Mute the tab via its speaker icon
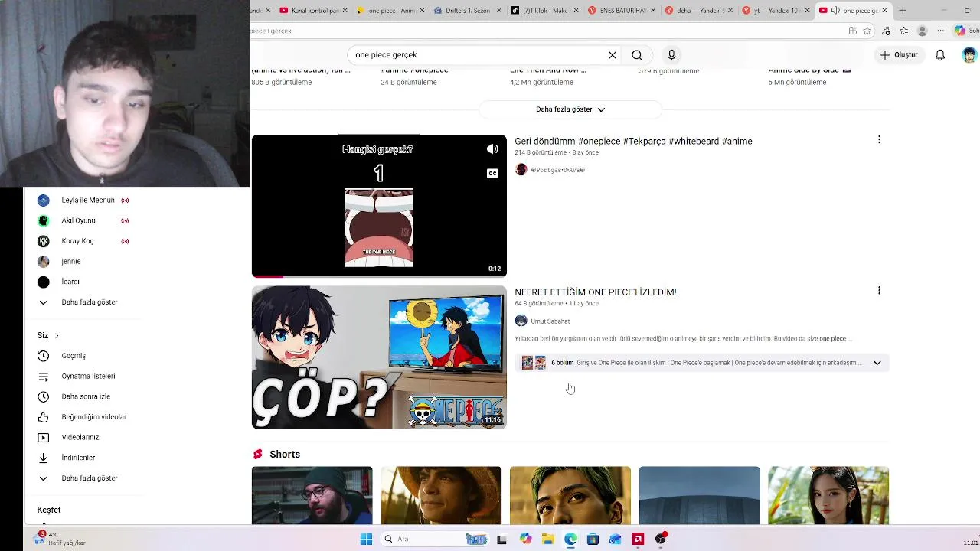The image size is (980, 551). pyautogui.click(x=835, y=11)
